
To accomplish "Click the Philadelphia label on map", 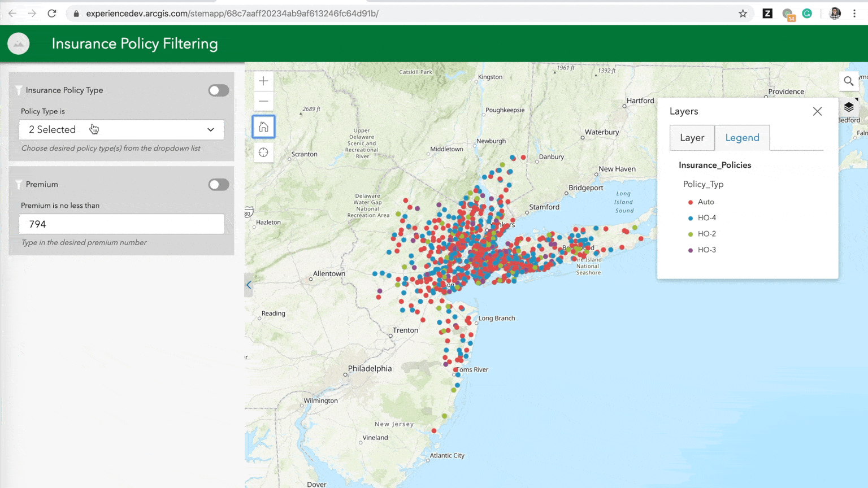I will pyautogui.click(x=370, y=368).
